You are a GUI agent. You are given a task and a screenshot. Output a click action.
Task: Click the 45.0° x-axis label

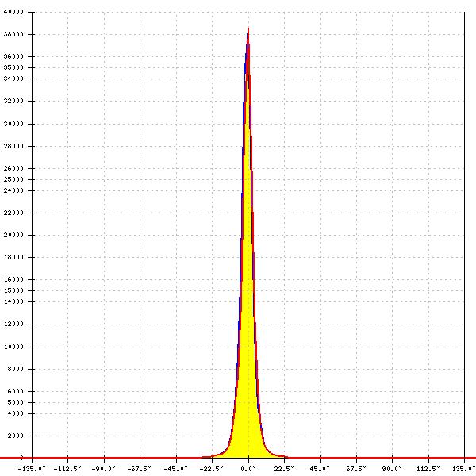pyautogui.click(x=320, y=469)
